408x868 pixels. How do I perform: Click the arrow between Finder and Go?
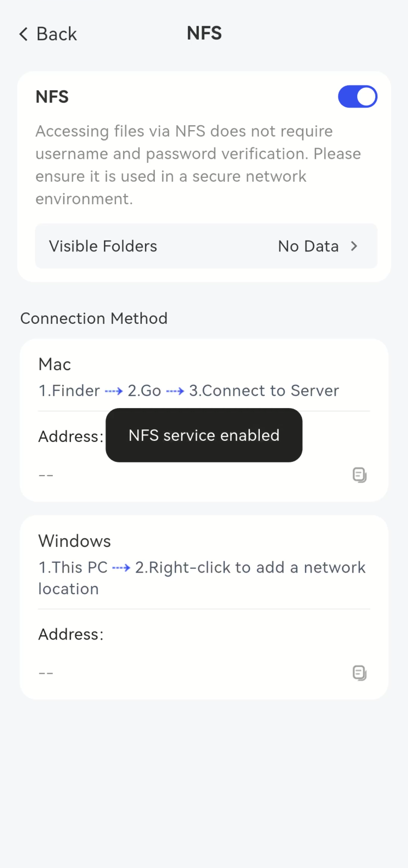click(114, 391)
